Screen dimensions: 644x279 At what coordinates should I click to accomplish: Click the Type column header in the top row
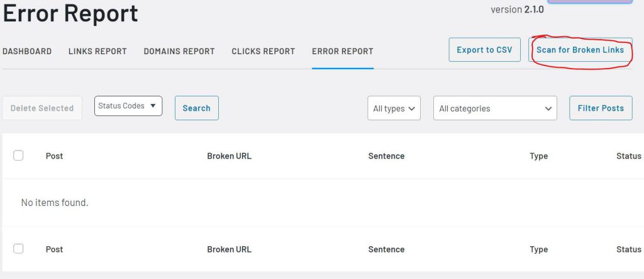(538, 156)
